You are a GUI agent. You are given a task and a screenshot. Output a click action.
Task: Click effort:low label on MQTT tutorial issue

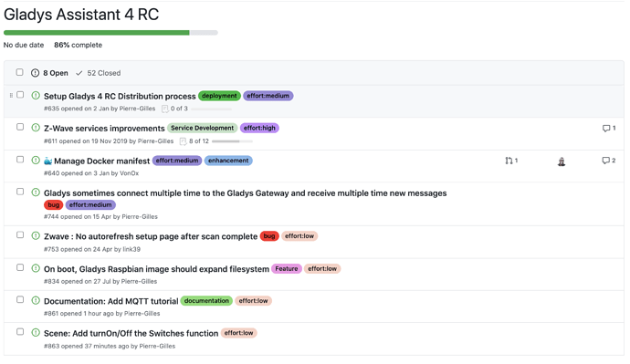tap(253, 300)
